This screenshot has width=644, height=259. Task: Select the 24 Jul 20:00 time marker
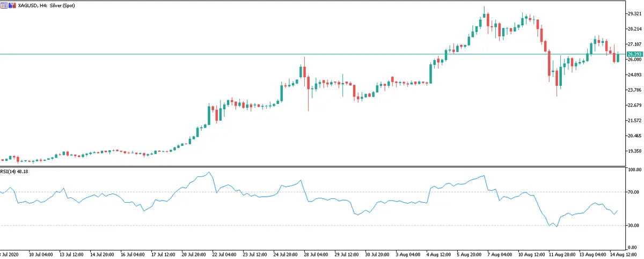pyautogui.click(x=287, y=253)
